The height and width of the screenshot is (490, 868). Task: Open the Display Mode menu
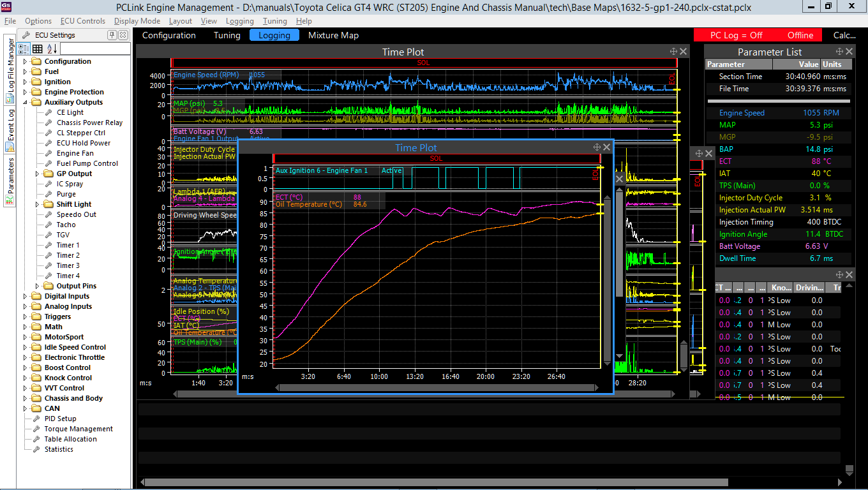coord(137,21)
